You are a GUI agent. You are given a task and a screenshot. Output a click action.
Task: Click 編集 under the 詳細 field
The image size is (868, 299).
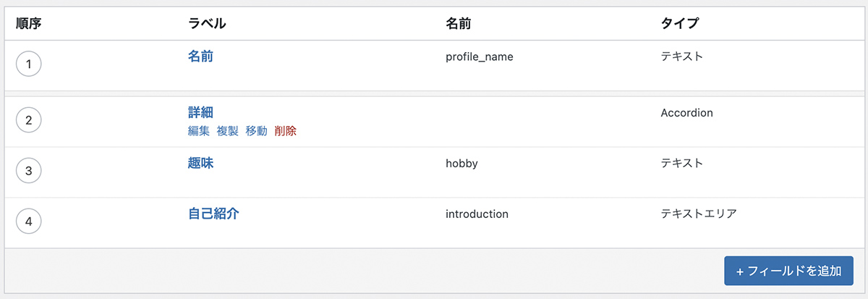(x=199, y=131)
